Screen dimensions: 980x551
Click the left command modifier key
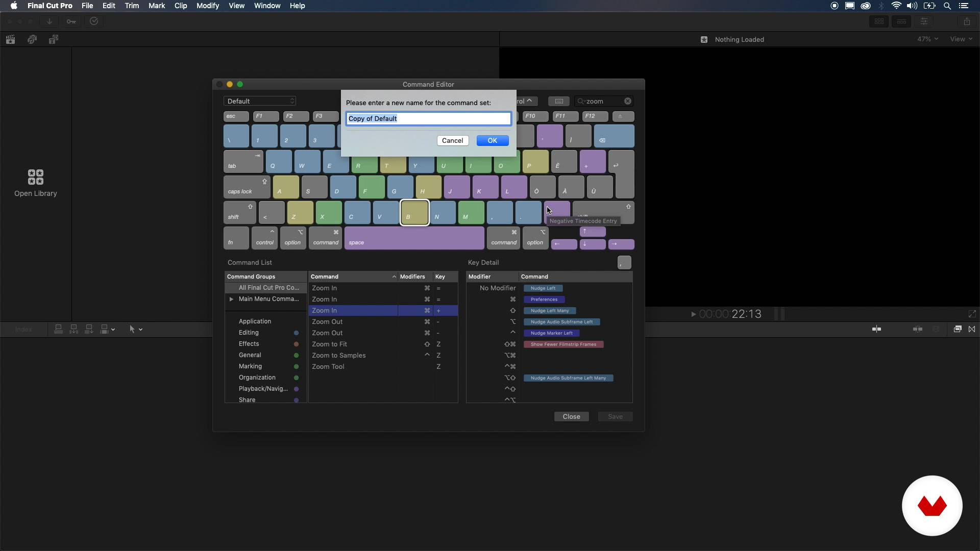pos(325,238)
